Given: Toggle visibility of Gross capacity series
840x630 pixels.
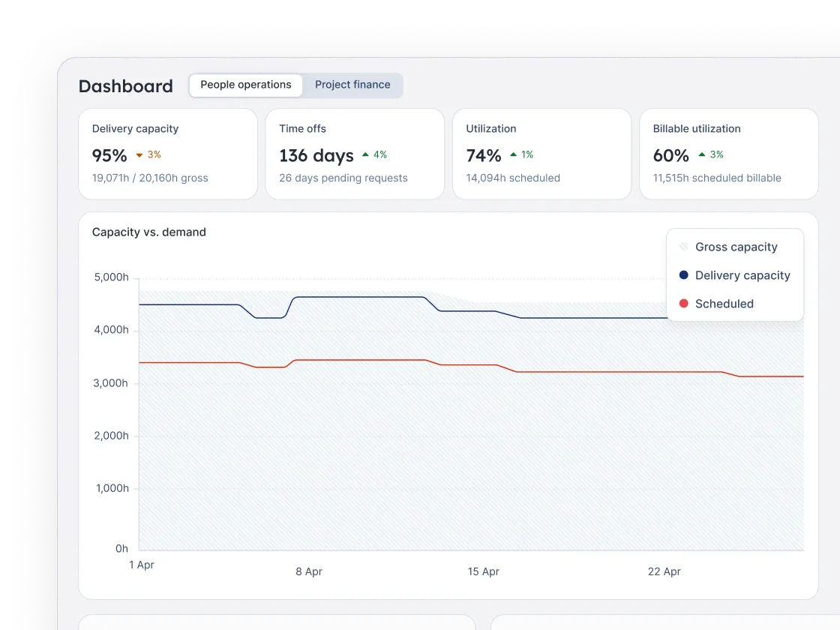Looking at the screenshot, I should pos(729,247).
